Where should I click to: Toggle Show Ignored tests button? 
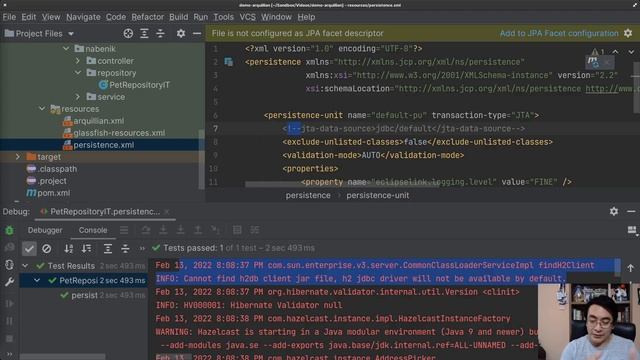coord(47,248)
